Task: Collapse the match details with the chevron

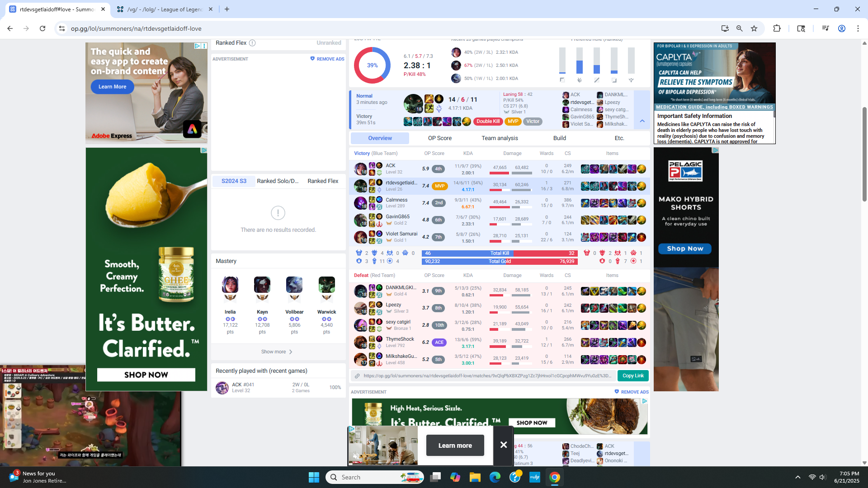Action: 642,121
